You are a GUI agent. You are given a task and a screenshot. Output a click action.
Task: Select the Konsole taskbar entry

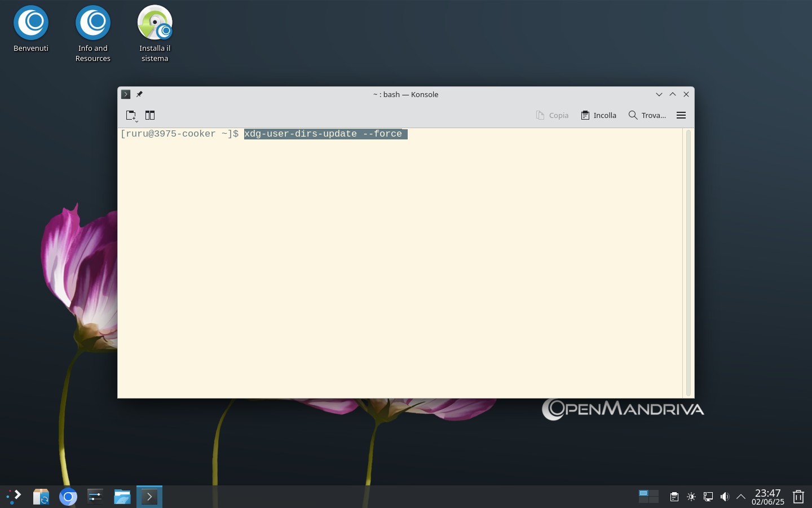click(149, 497)
